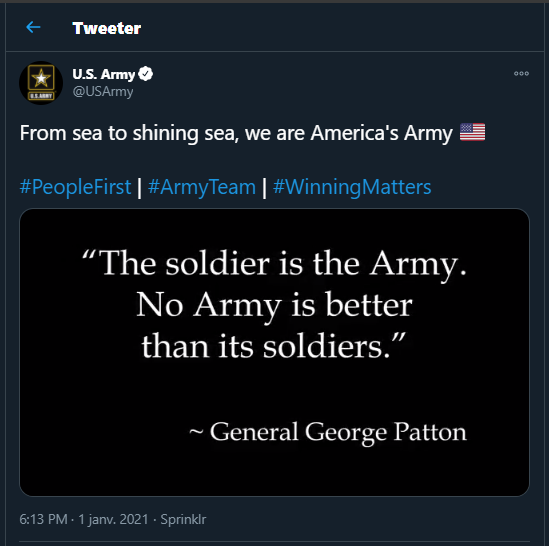This screenshot has height=546, width=549.
Task: Click 'The soldier is the Army' quote line
Action: pos(274,264)
